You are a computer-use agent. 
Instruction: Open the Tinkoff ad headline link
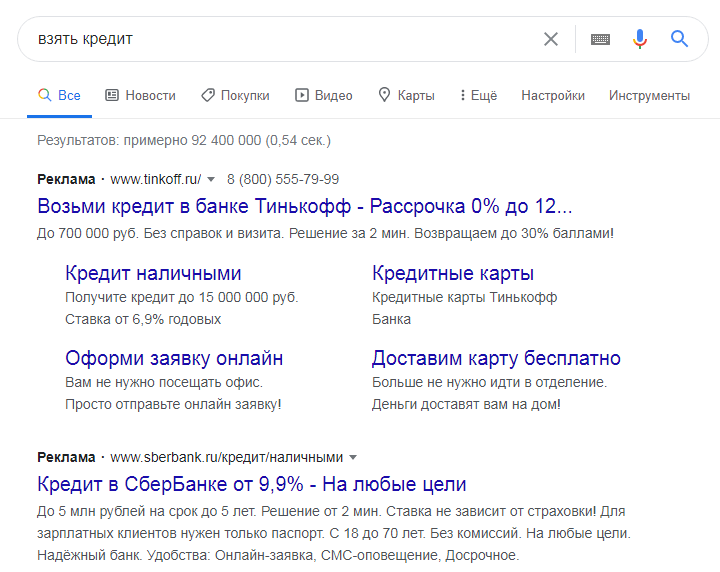point(305,207)
